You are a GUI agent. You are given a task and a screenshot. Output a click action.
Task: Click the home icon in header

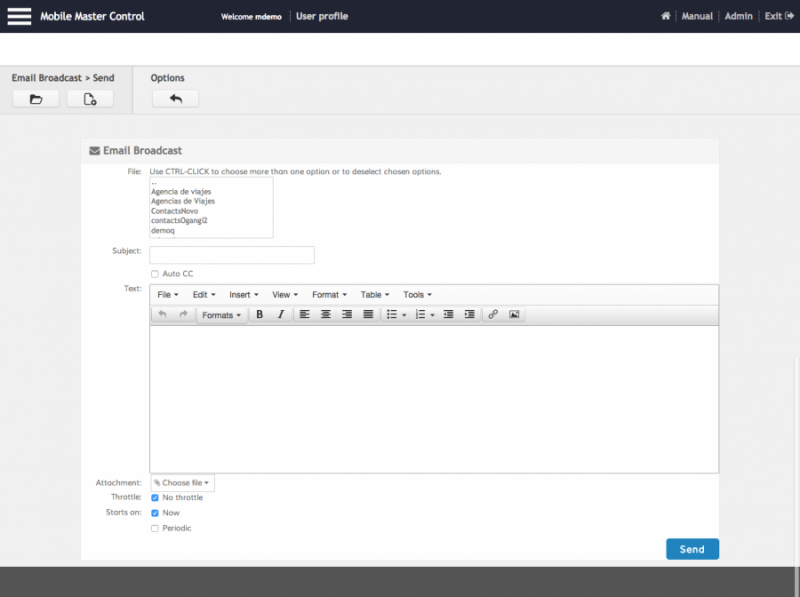coord(666,16)
